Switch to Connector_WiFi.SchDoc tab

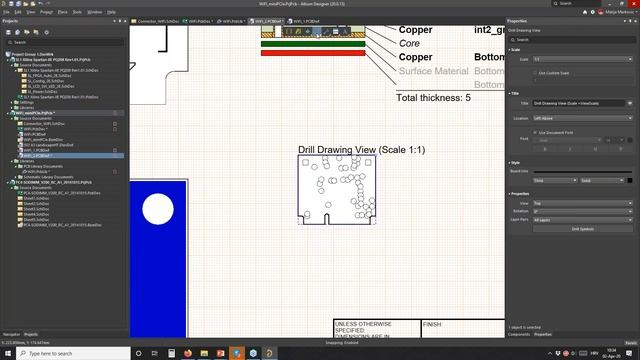pos(155,21)
